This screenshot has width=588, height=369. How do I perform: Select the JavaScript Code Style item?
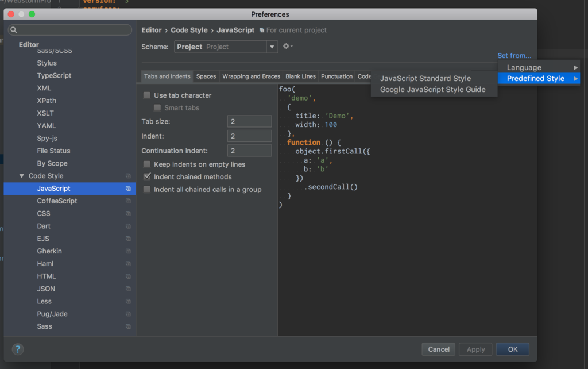coord(69,189)
